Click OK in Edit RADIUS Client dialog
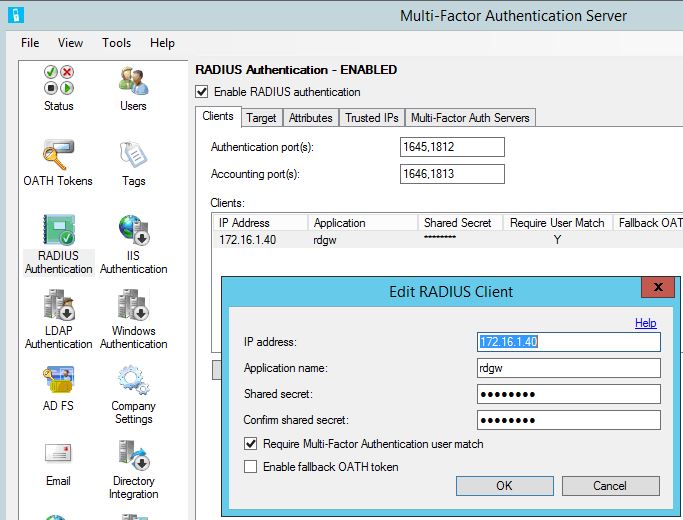The height and width of the screenshot is (520, 683). point(504,486)
